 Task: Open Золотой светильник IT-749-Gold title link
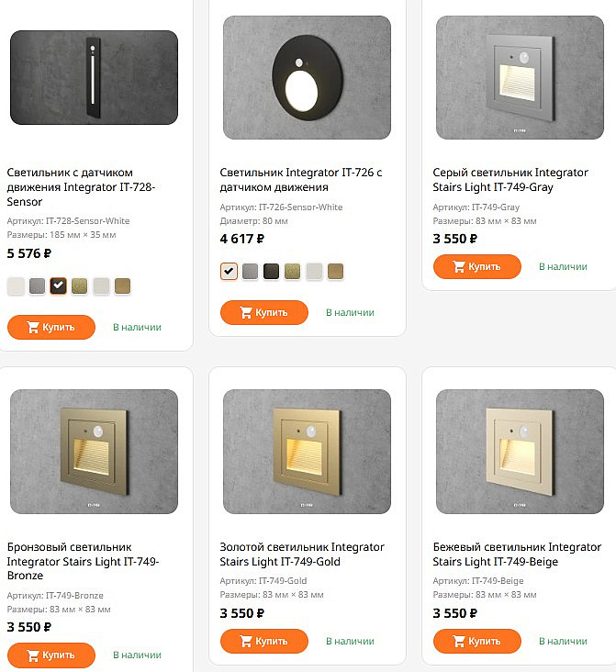click(301, 554)
